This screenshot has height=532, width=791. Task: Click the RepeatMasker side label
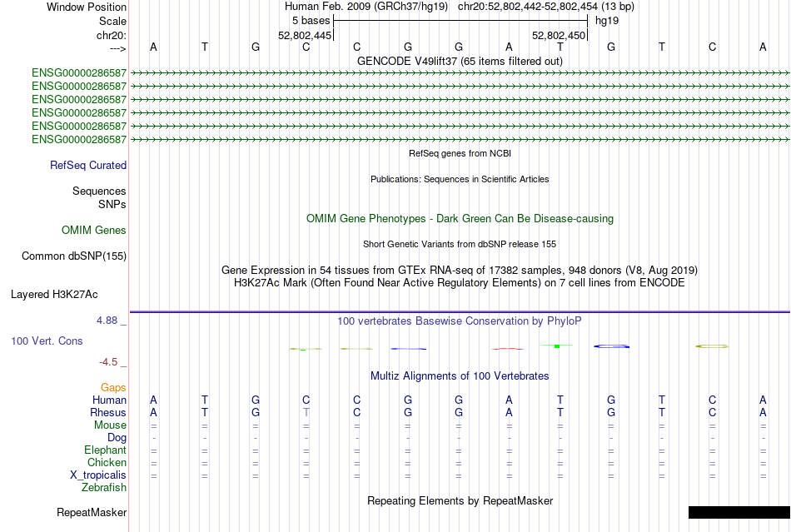[x=92, y=513]
